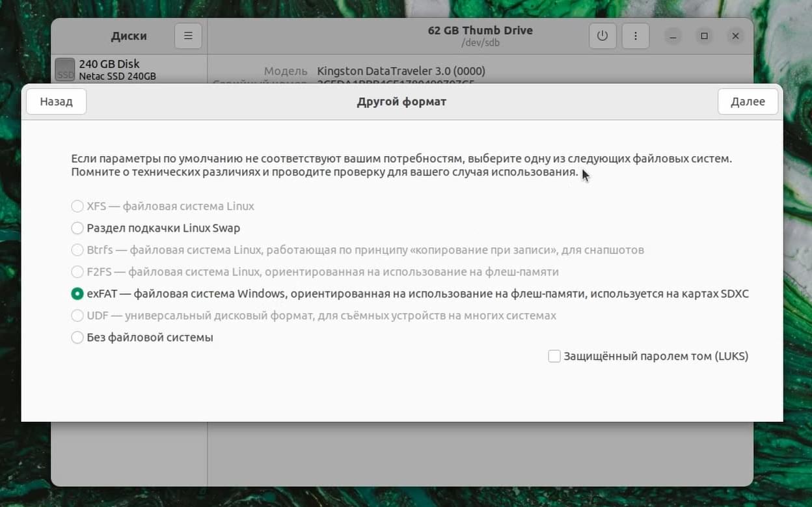This screenshot has height=507, width=812.
Task: Click the 'Назад' back button
Action: tap(56, 102)
